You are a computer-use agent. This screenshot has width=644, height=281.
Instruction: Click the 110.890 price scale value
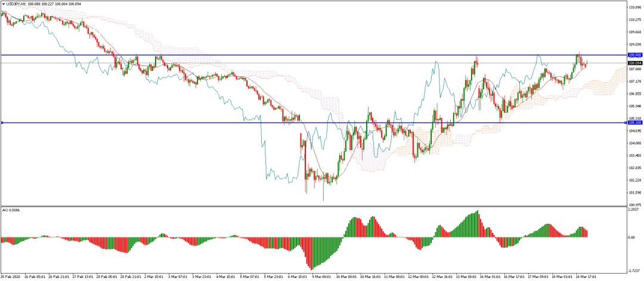[x=634, y=7]
